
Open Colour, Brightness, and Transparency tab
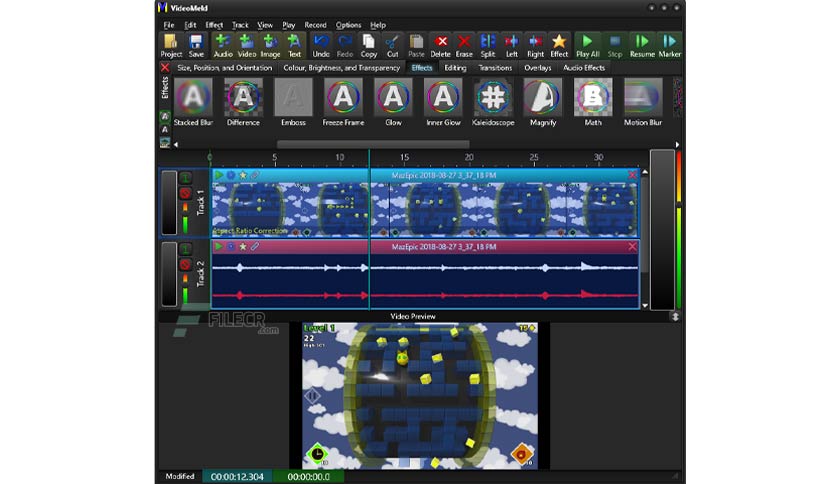coord(341,68)
